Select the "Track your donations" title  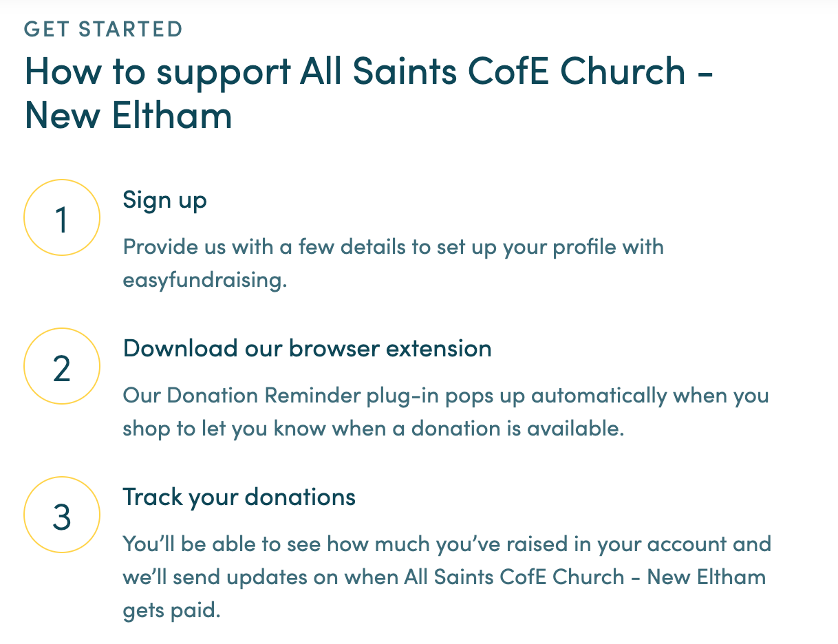click(x=239, y=497)
